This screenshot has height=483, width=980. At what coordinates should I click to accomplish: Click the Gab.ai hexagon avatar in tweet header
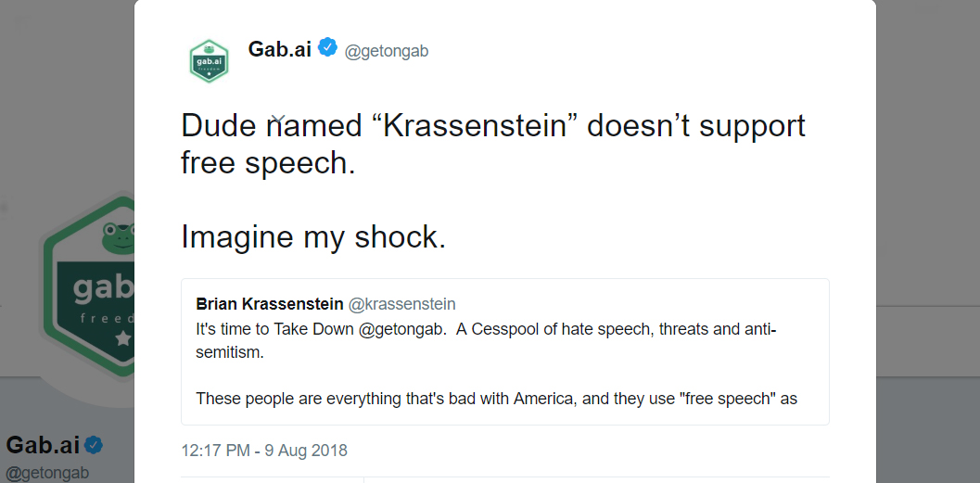point(209,61)
